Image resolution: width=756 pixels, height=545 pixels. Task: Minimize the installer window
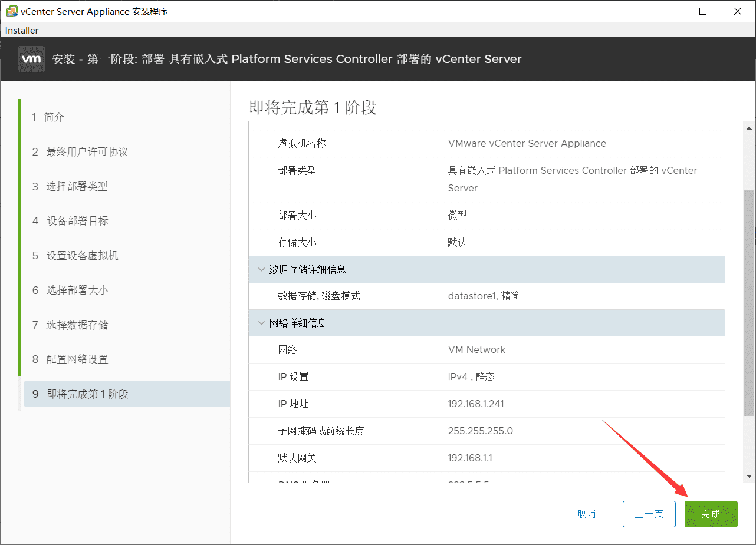click(668, 11)
